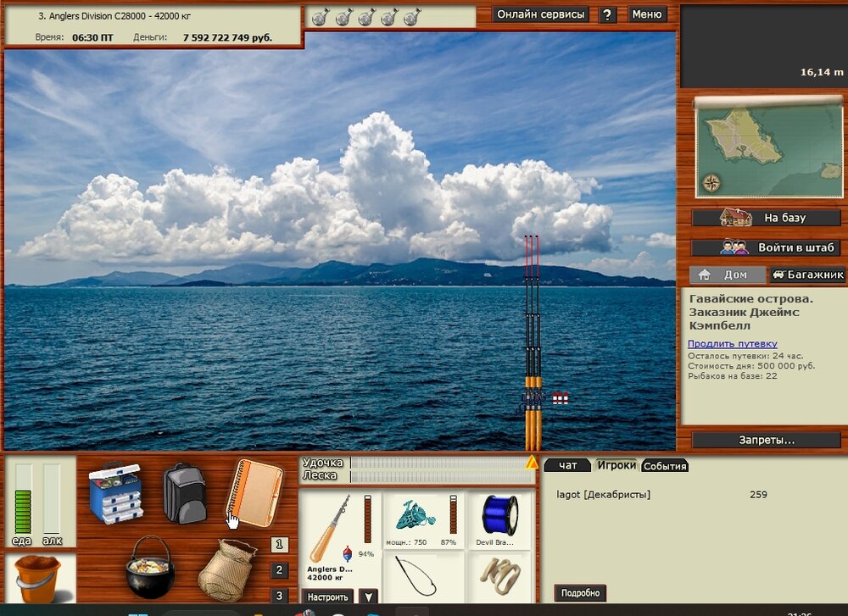Click the fishing rods standing in the water
Screen dimensions: 848x616
tap(533, 342)
